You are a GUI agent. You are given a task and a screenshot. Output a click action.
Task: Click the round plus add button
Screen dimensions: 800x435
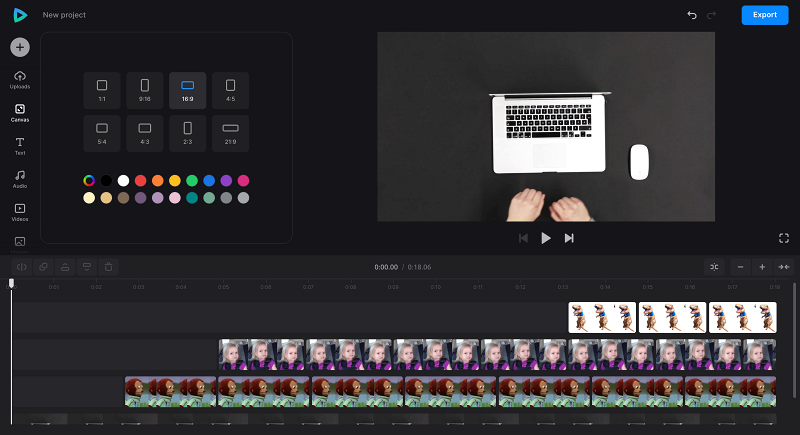coord(20,47)
